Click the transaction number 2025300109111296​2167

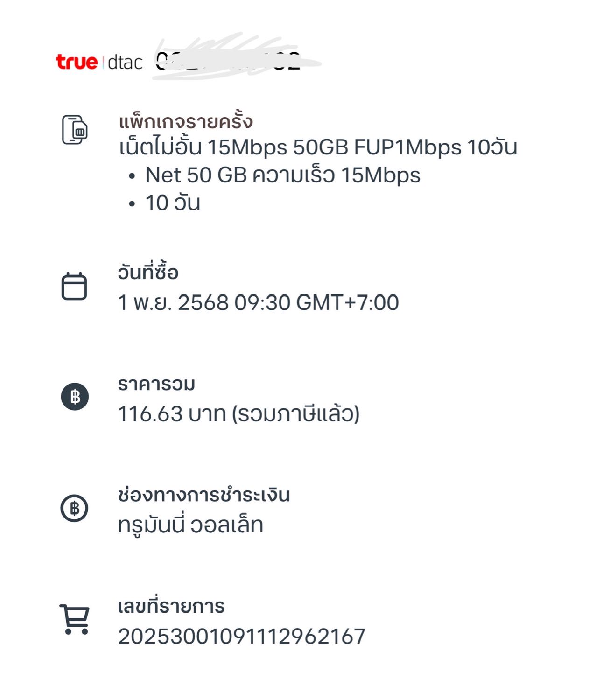click(241, 637)
